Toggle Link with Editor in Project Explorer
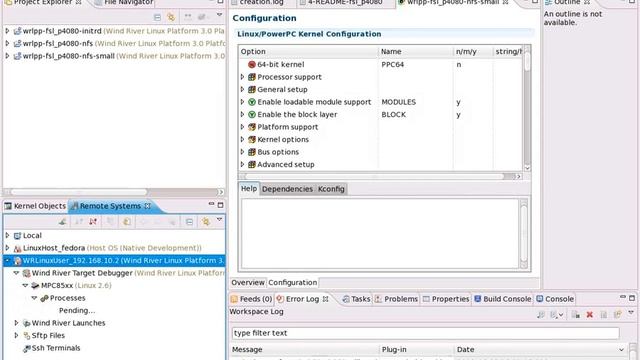 tap(171, 17)
